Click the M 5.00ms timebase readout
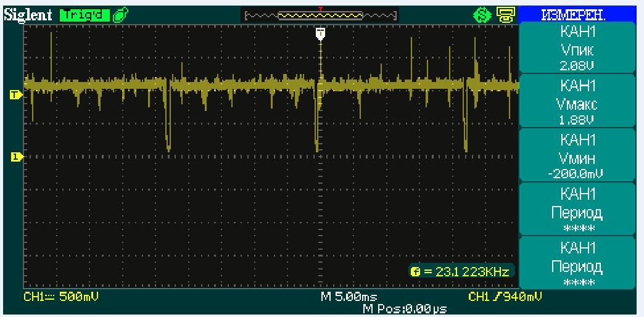 (x=349, y=297)
